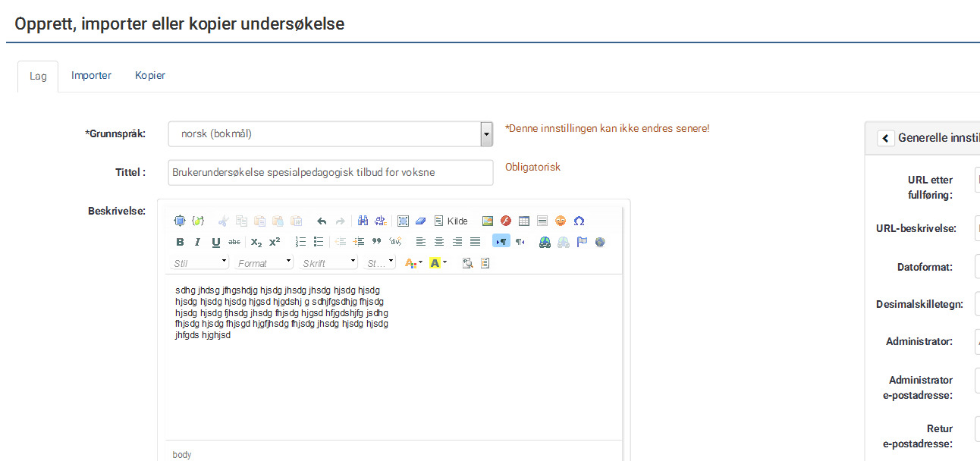
Task: Toggle right-to-left text direction
Action: click(x=520, y=242)
